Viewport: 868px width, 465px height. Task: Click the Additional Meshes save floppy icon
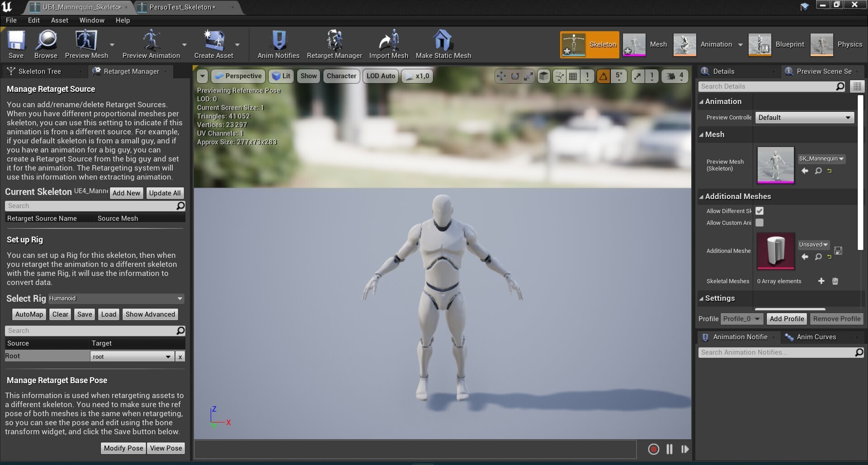point(838,251)
